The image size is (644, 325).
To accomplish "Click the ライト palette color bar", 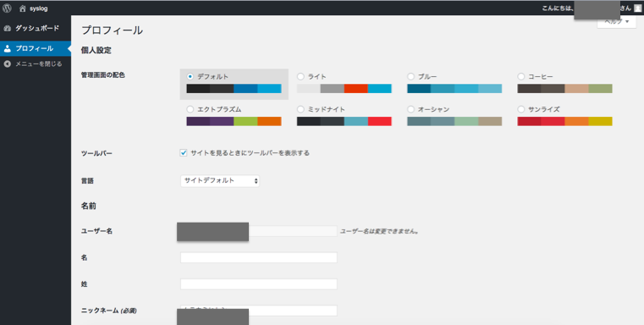I will pyautogui.click(x=344, y=89).
